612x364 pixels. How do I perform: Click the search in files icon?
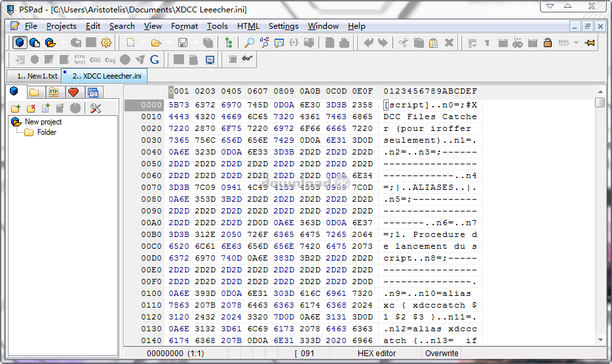click(x=278, y=43)
